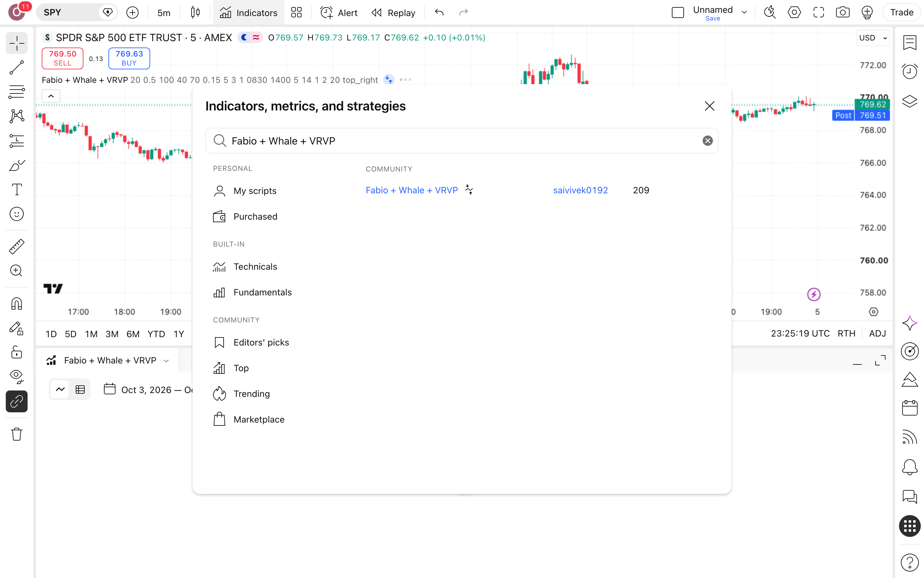
Task: Open the economic calendar panel
Action: pos(910,408)
